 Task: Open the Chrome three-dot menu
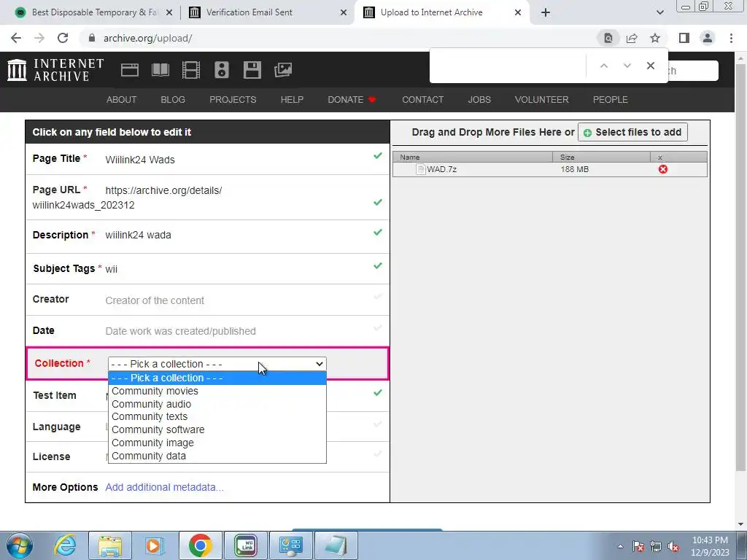(x=731, y=38)
